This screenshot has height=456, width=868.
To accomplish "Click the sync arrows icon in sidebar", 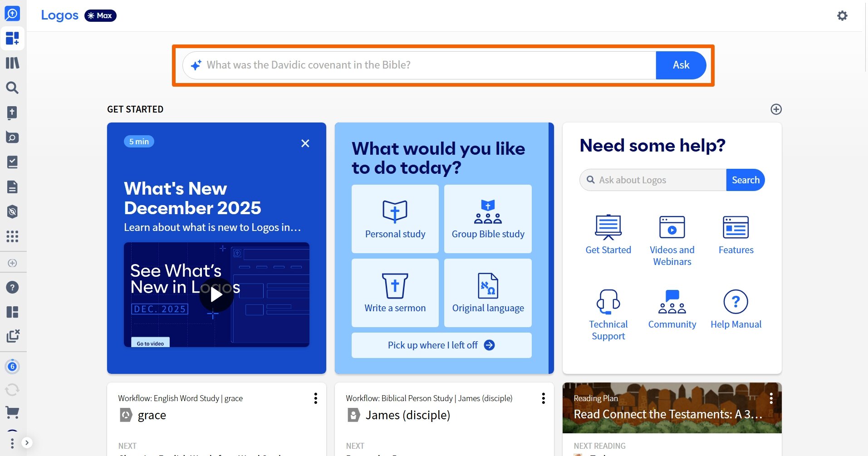I will (x=12, y=390).
